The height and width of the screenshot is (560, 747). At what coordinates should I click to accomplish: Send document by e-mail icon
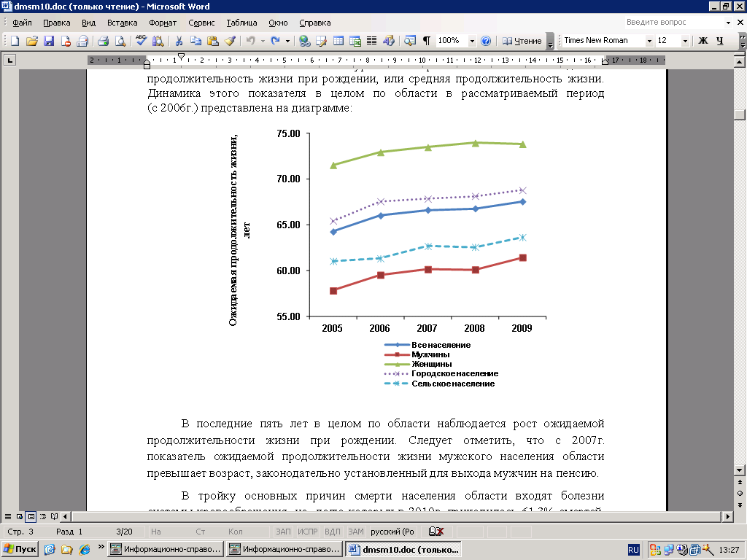(x=82, y=41)
